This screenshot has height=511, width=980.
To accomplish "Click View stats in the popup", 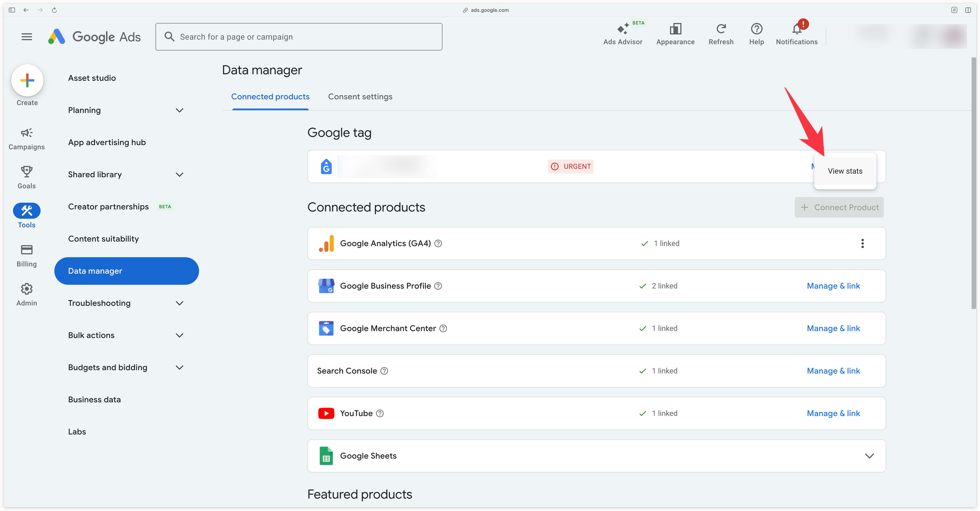I will click(845, 171).
